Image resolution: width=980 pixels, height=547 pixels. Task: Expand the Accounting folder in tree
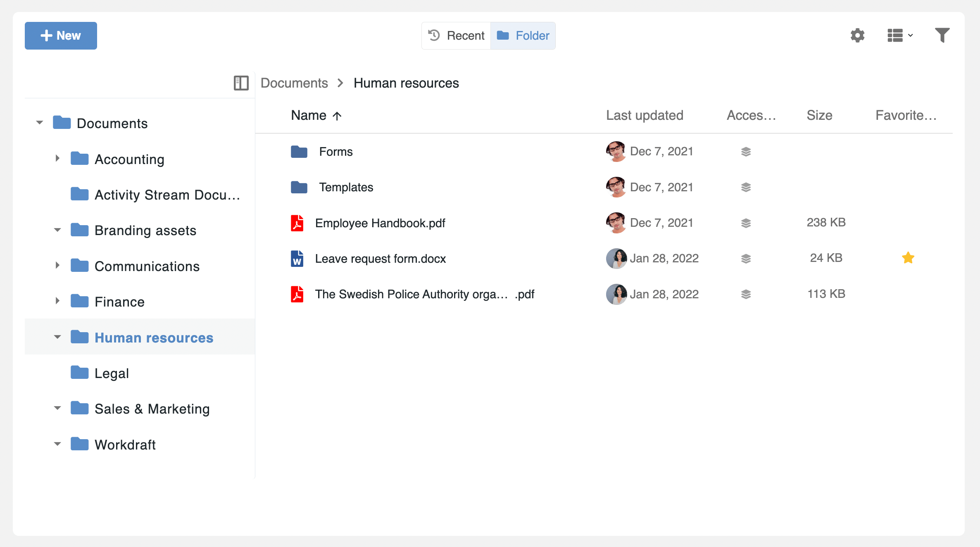point(57,159)
